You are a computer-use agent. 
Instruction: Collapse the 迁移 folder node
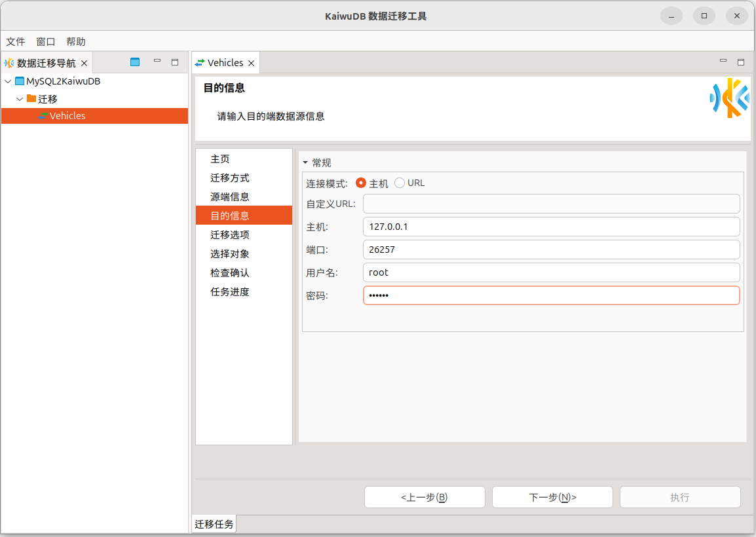tap(20, 99)
